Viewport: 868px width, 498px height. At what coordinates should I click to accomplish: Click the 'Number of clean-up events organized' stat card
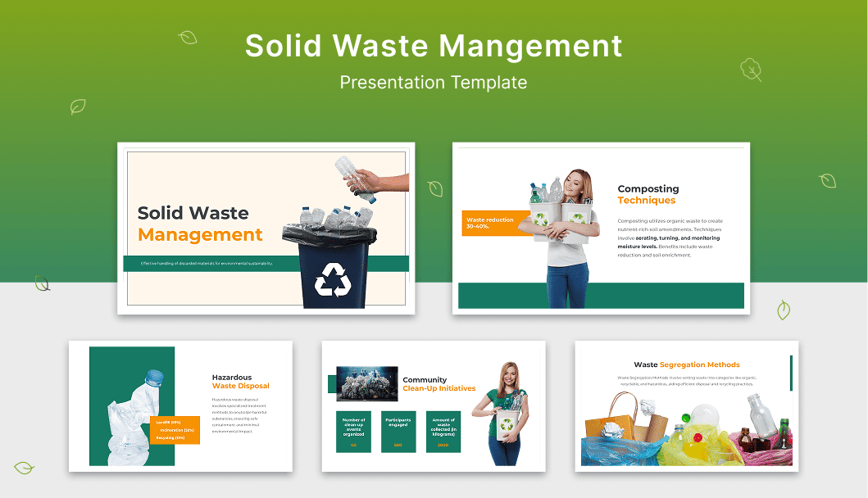click(352, 432)
